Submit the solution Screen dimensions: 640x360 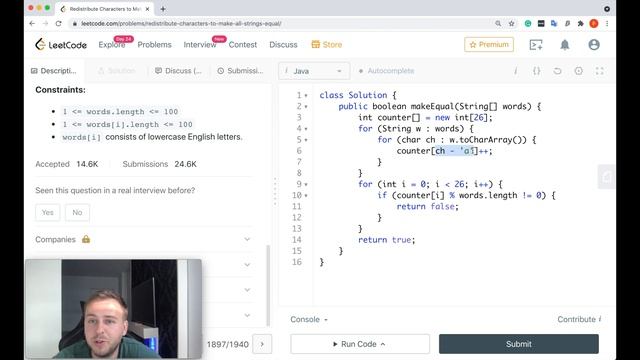click(519, 344)
